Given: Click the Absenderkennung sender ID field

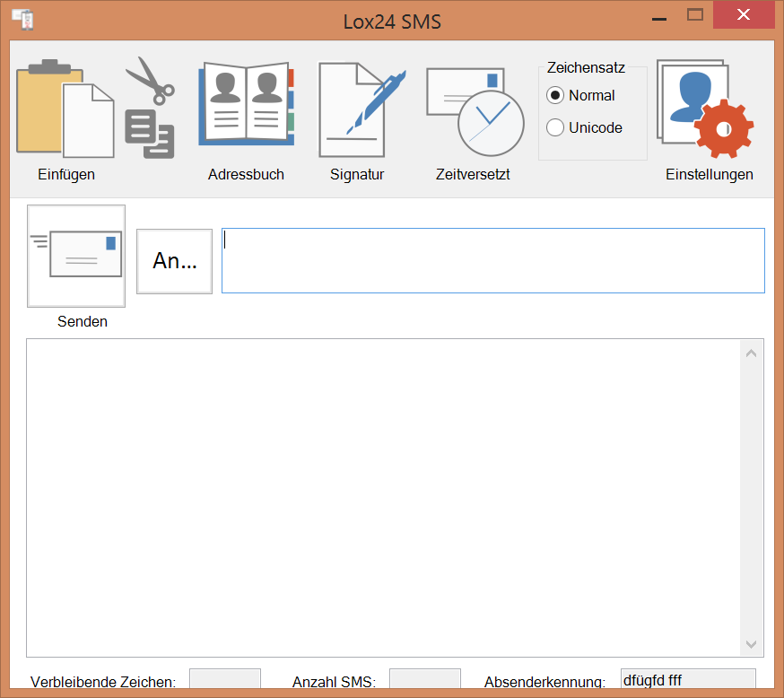Looking at the screenshot, I should (x=688, y=679).
